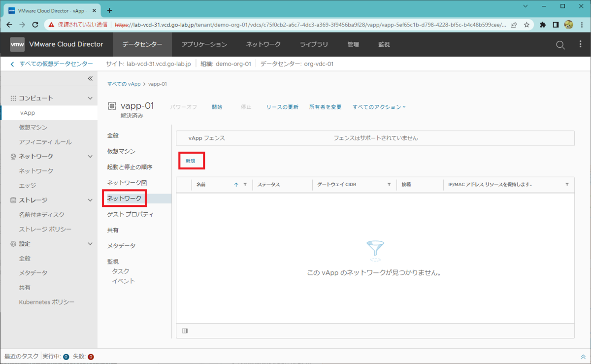
Task: Open Kubernetes ポリシー in sidebar
Action: pos(47,302)
